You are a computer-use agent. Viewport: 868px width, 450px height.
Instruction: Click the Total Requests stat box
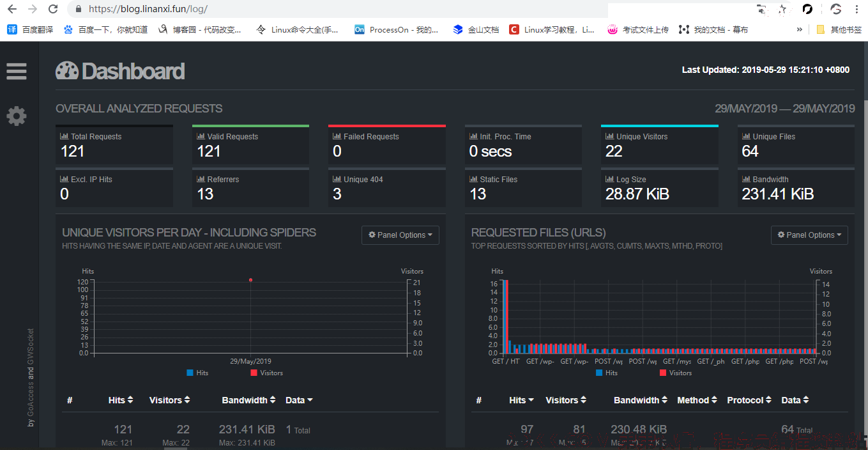click(x=114, y=145)
